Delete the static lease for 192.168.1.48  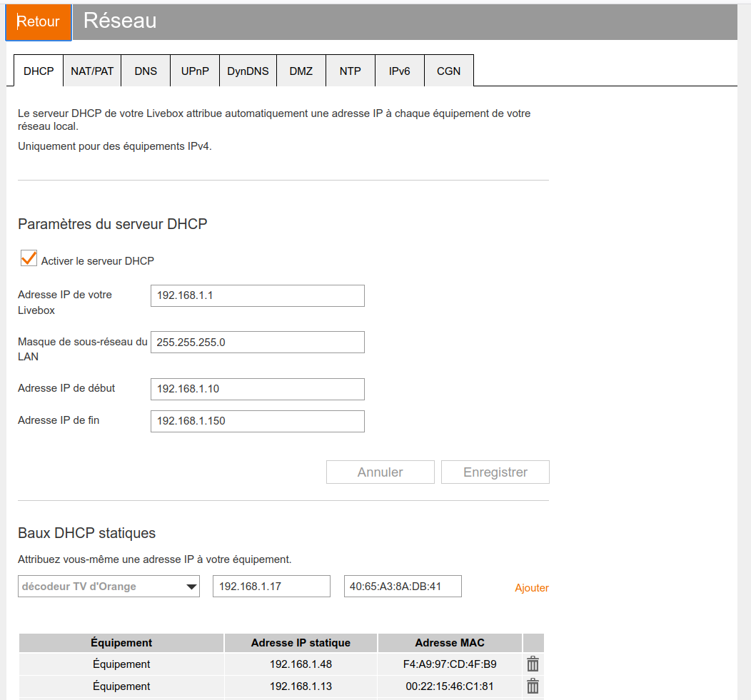pos(533,664)
